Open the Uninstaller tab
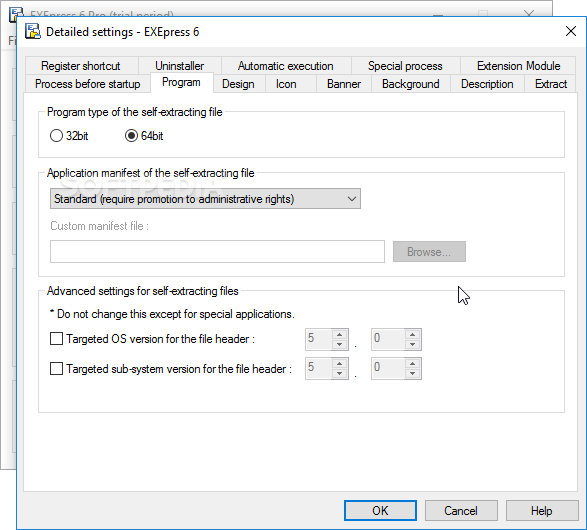Viewport: 587px width, 530px height. point(180,66)
